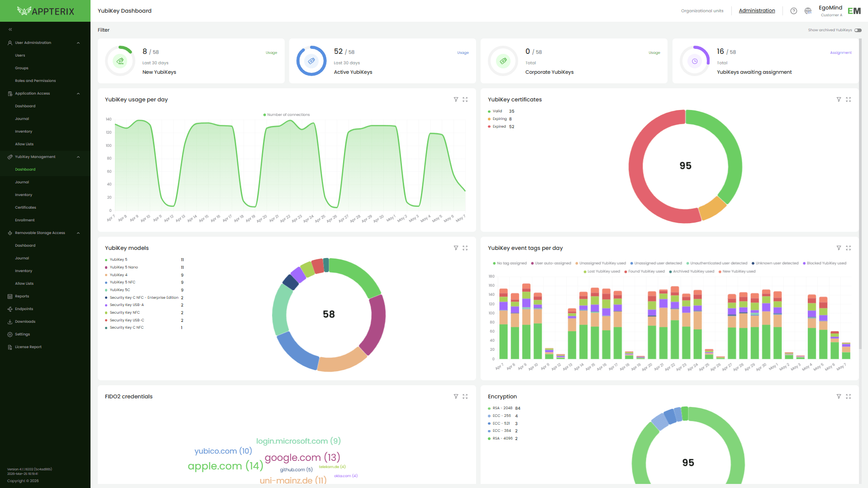Toggle No tag assigned legend entry
The image size is (868, 488).
pyautogui.click(x=510, y=263)
